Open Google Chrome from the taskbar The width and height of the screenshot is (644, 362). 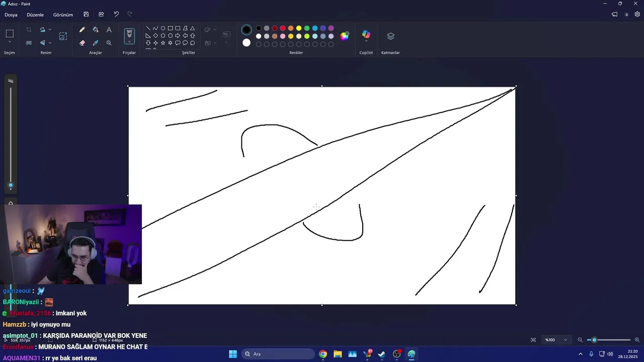click(323, 354)
